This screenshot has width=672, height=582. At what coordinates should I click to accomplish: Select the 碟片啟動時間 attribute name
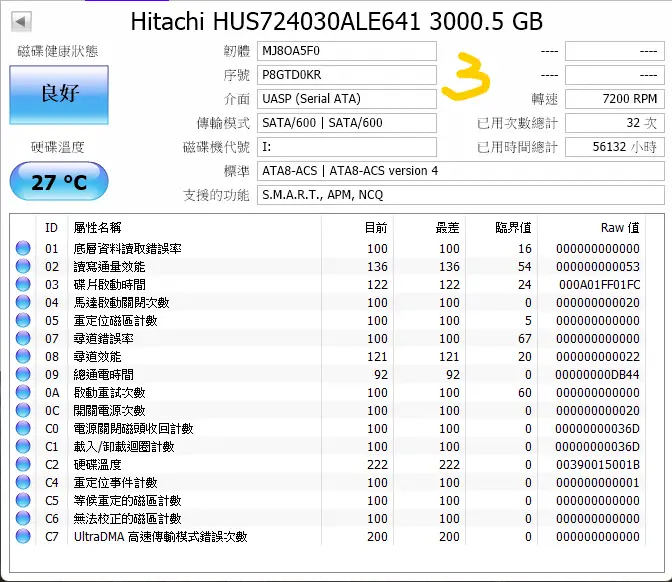[109, 285]
